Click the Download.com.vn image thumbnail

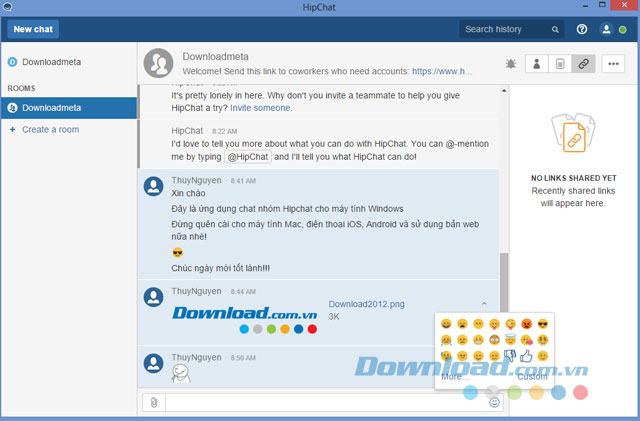[x=245, y=319]
